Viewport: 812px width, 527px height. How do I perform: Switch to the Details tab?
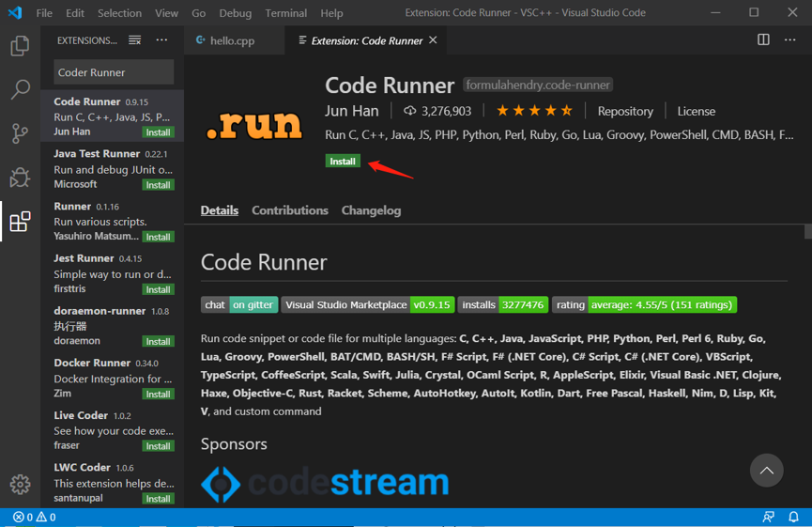click(220, 210)
